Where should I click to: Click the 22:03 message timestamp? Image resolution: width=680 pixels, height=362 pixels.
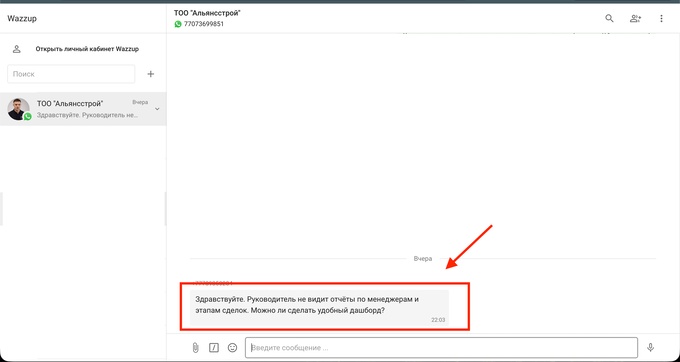[438, 320]
